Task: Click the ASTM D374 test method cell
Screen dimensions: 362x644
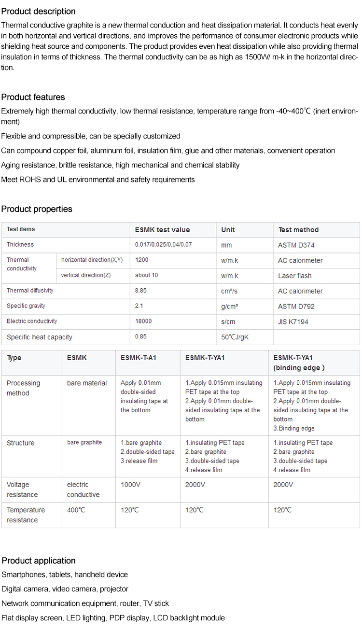Action: [296, 245]
